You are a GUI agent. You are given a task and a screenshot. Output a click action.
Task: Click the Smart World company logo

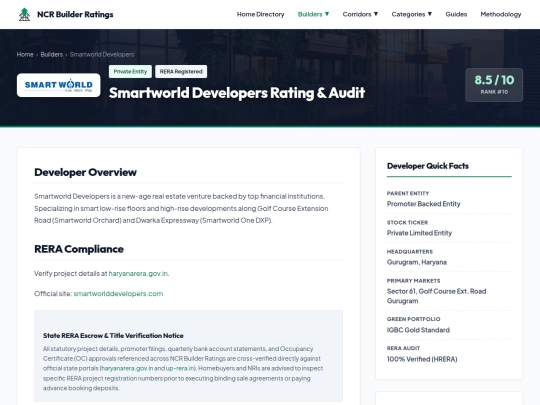[x=59, y=85]
